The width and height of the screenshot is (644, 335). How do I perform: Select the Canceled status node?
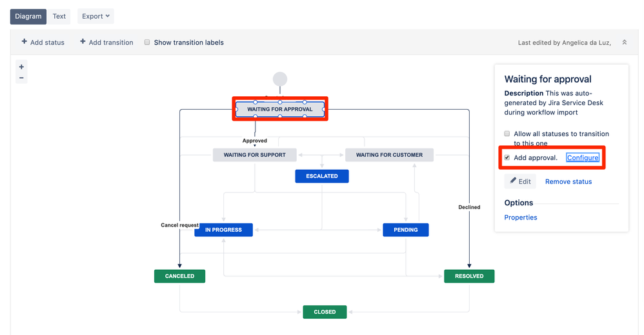(179, 276)
